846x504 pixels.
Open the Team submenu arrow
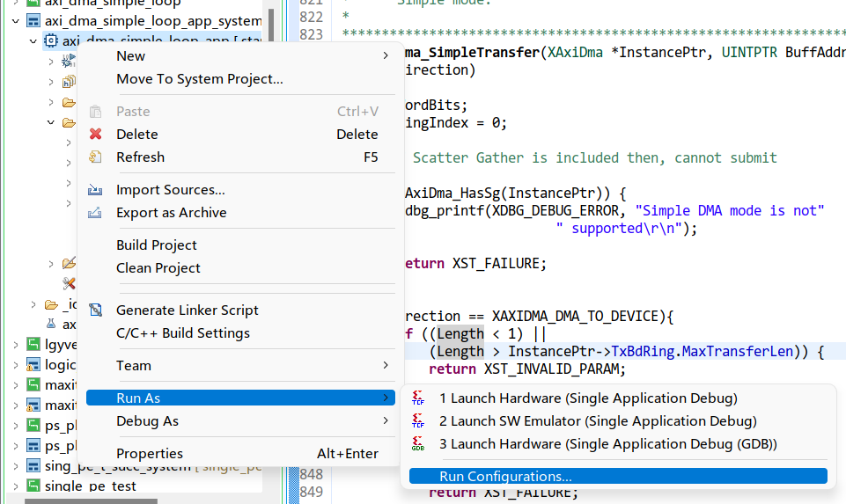point(386,366)
